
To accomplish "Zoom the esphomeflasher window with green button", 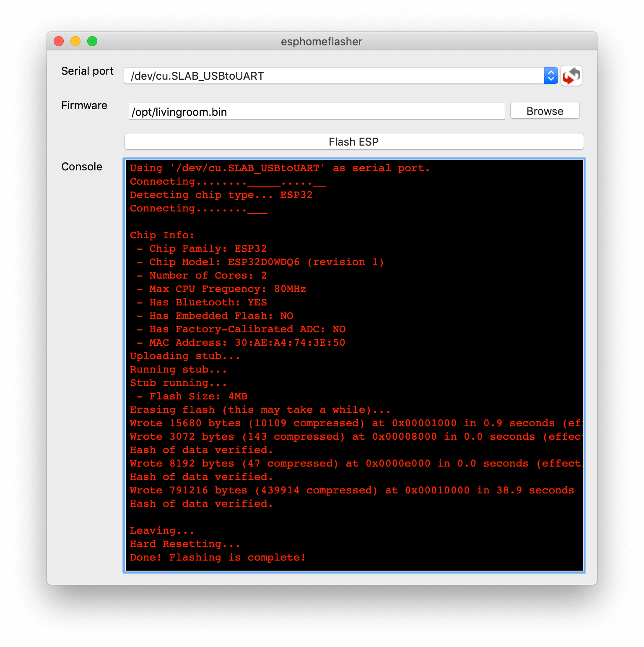I will point(92,41).
